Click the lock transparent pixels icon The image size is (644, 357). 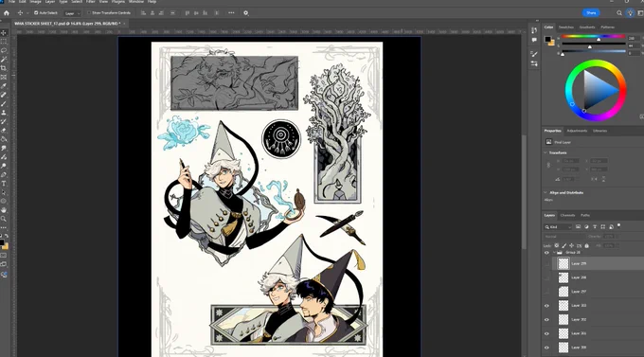(557, 245)
